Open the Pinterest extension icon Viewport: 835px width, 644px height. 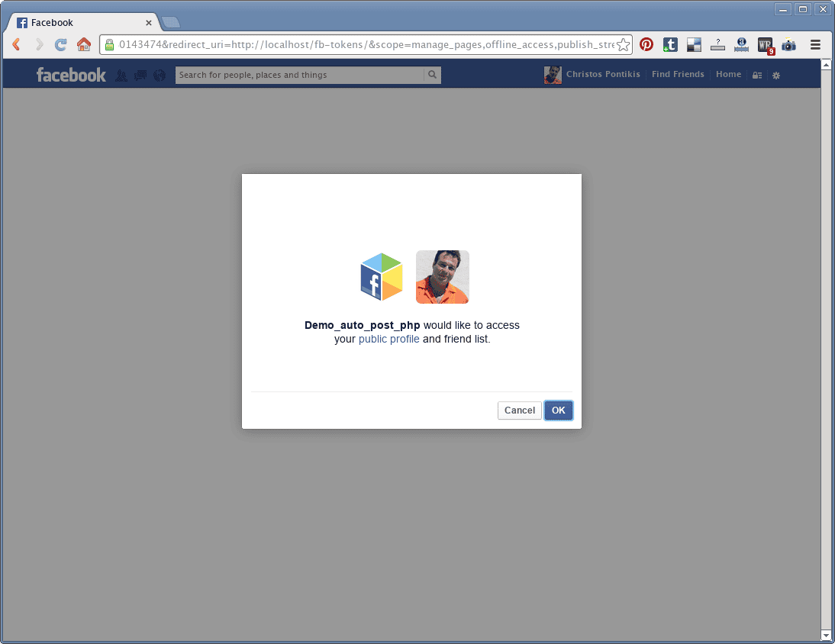(x=646, y=45)
